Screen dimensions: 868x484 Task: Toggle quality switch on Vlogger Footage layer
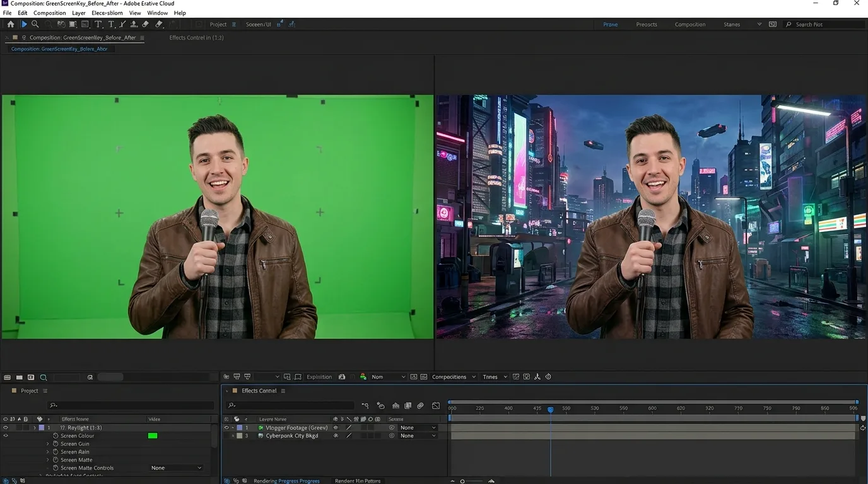point(349,428)
